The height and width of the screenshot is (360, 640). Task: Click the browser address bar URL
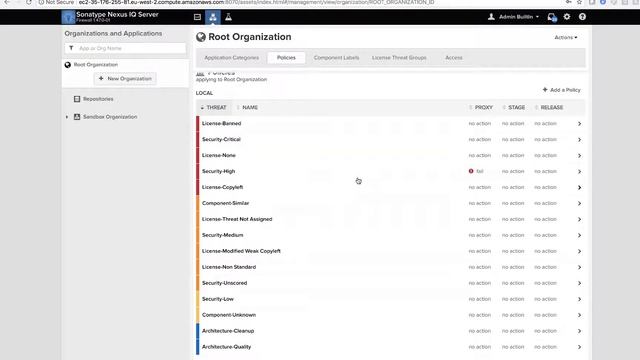click(256, 2)
